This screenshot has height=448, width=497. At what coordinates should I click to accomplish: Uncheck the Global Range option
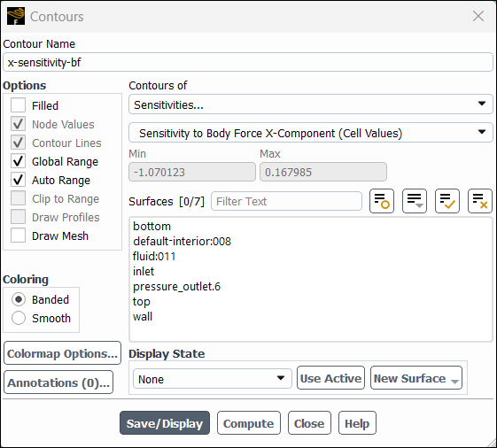tap(18, 161)
